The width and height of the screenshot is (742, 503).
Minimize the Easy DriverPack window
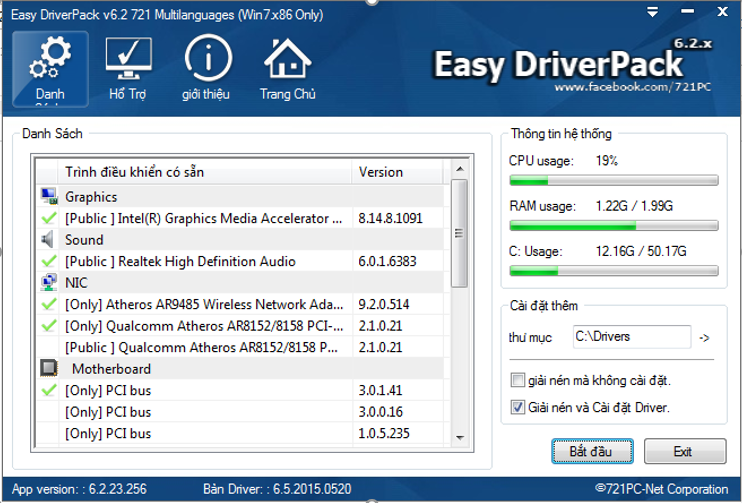point(687,11)
